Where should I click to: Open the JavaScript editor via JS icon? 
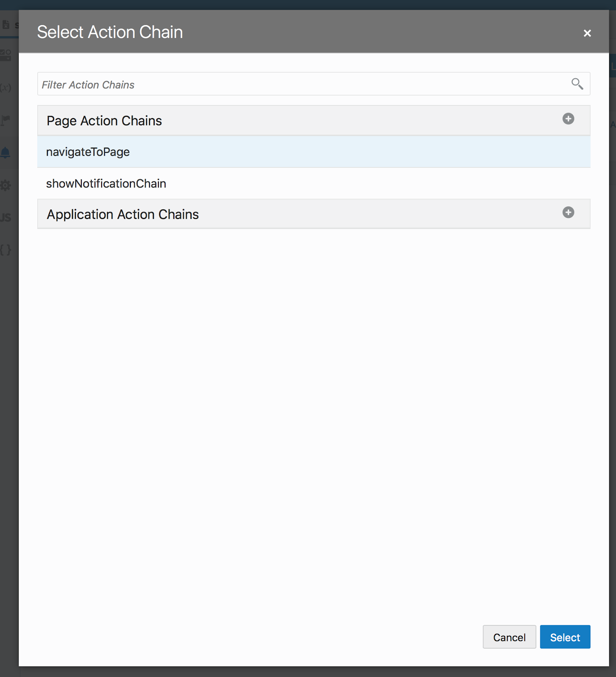6,217
